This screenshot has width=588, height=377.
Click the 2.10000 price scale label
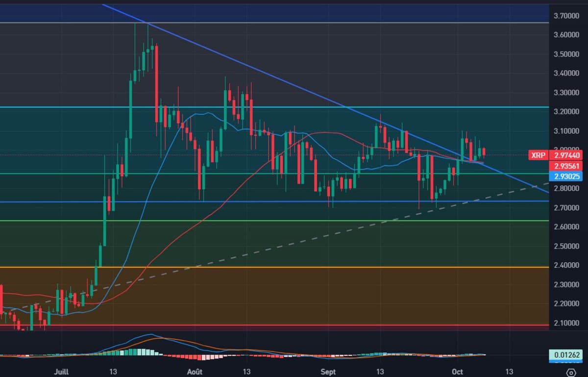click(567, 323)
